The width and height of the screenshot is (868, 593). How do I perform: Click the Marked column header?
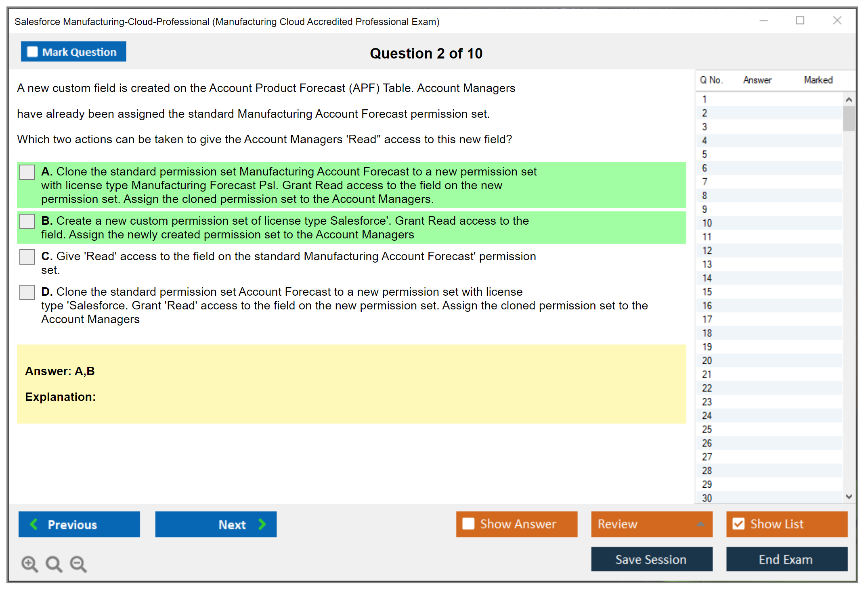click(x=818, y=80)
